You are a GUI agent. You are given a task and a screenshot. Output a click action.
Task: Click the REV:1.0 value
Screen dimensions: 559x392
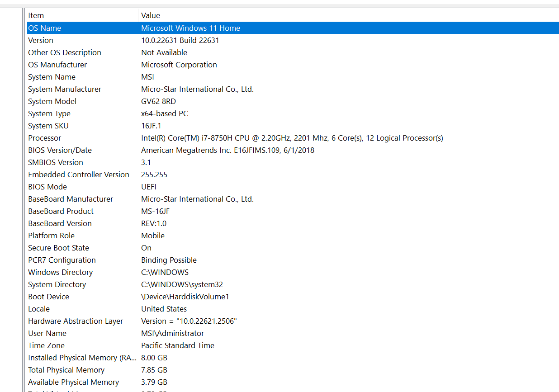coord(154,223)
